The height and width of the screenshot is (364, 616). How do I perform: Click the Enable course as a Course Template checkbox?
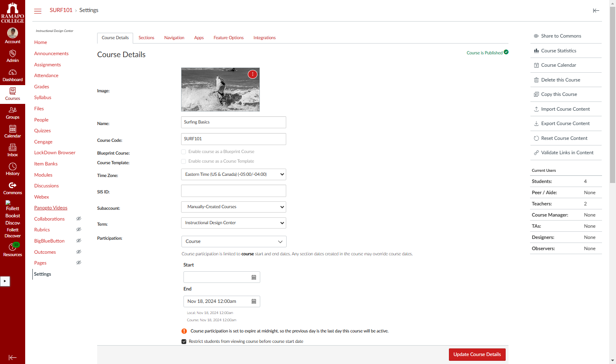tap(183, 161)
